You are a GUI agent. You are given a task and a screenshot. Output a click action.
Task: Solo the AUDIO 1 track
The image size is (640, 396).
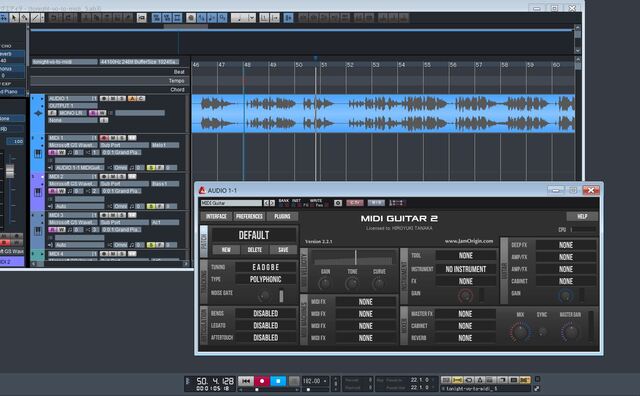(x=121, y=98)
